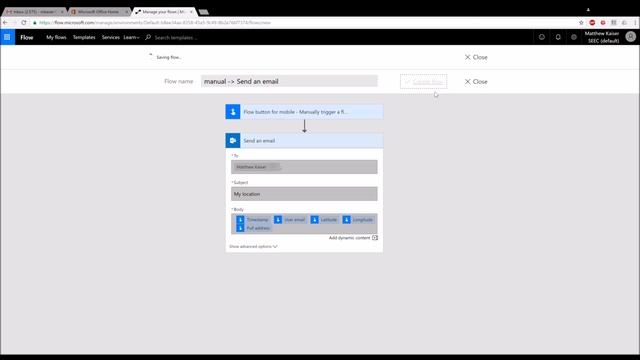
Task: Open the Chrome three-dot menu
Action: pos(635,23)
